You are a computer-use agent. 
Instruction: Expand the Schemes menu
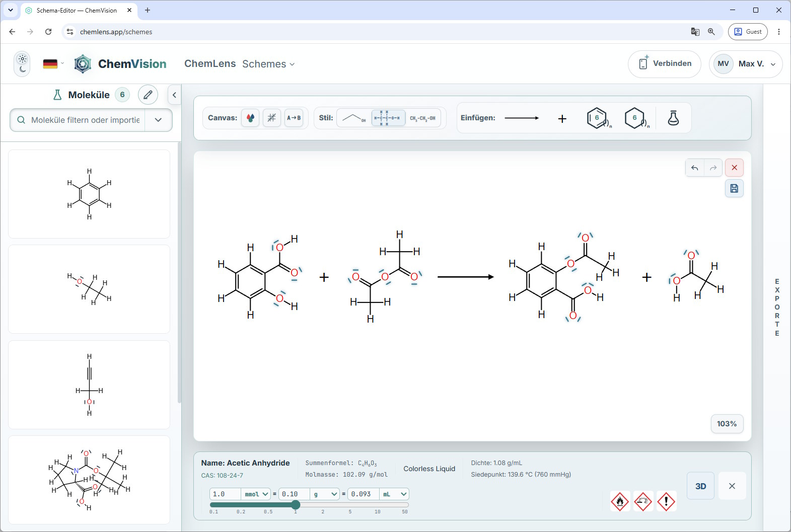pyautogui.click(x=268, y=64)
